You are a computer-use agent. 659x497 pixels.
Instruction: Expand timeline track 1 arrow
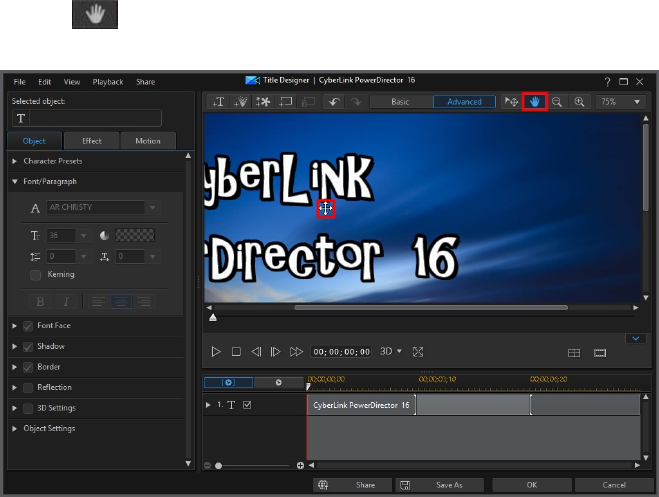click(x=208, y=405)
